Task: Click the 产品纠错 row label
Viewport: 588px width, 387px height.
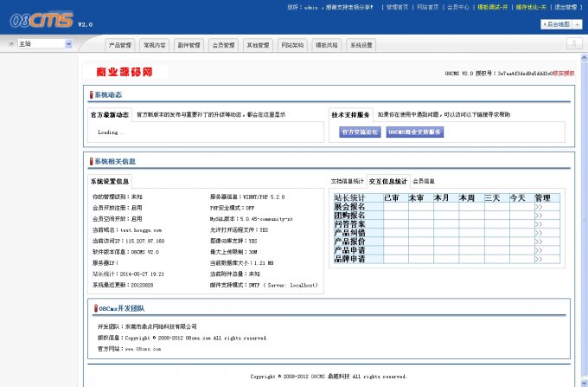Action: 349,233
